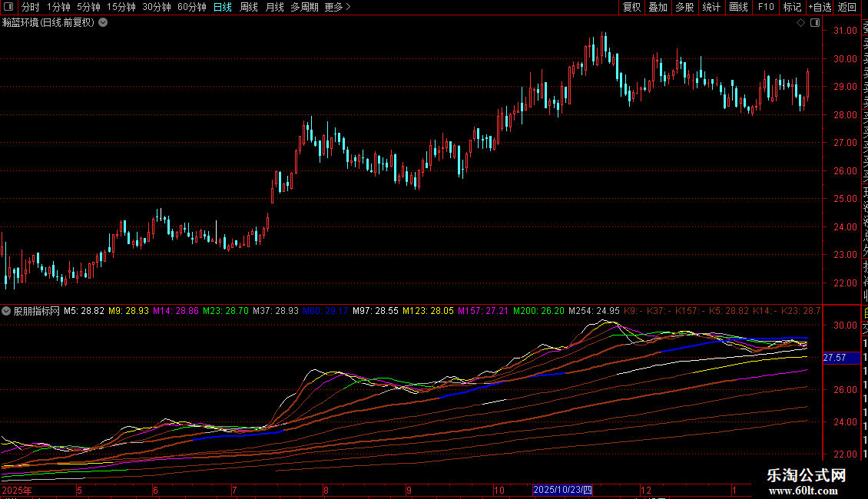The height and width of the screenshot is (499, 868).
Task: Switch to 周线 weekly chart
Action: pyautogui.click(x=249, y=7)
